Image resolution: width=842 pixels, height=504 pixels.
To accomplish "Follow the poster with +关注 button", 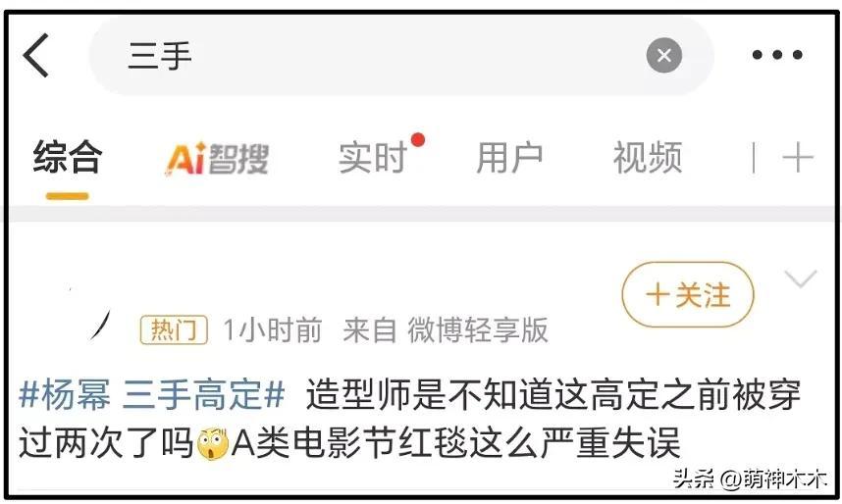I will pos(687,295).
